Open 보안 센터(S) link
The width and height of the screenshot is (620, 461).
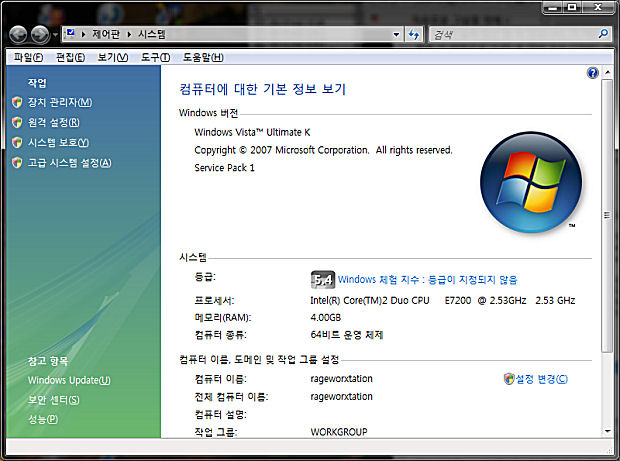click(54, 400)
